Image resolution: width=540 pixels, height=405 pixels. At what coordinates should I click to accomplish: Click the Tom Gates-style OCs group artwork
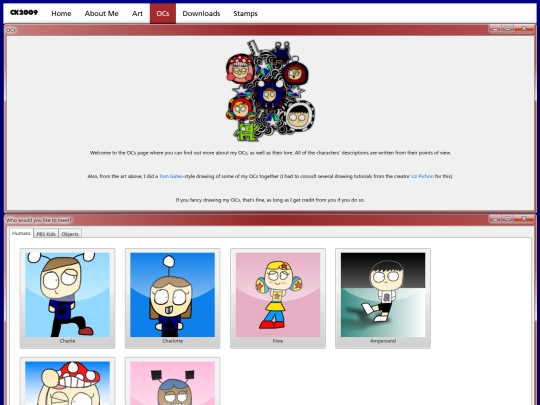tap(270, 91)
